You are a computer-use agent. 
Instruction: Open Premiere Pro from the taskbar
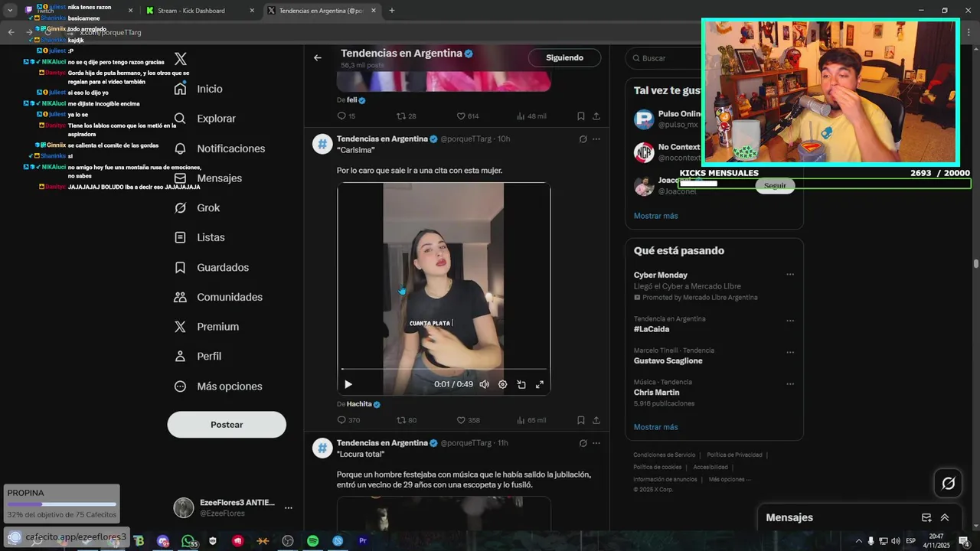tap(363, 541)
